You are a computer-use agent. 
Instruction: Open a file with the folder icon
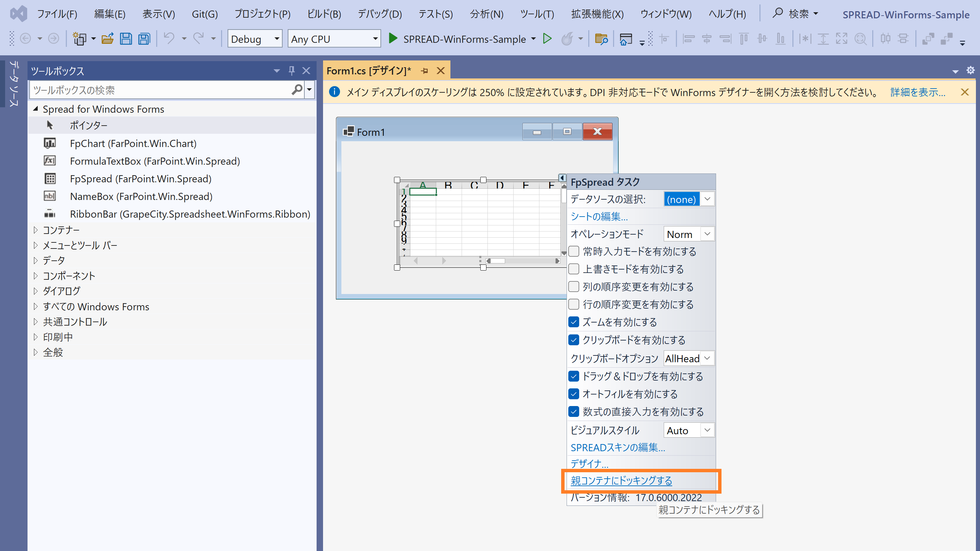point(108,39)
